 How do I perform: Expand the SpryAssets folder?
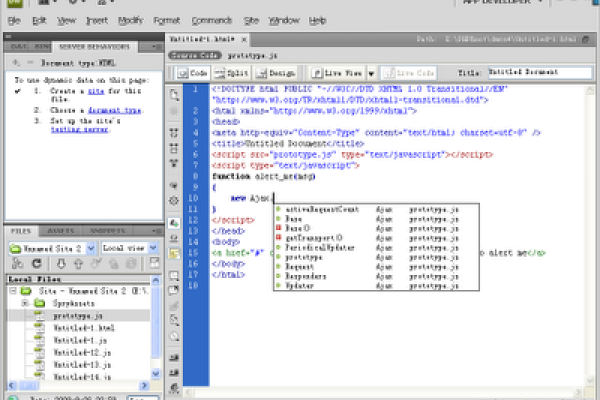coord(25,303)
